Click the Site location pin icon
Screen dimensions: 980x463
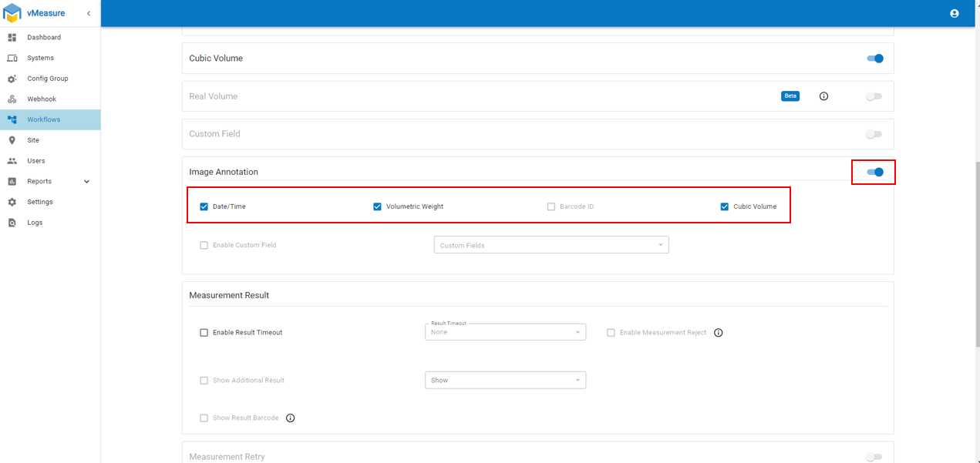(x=12, y=140)
